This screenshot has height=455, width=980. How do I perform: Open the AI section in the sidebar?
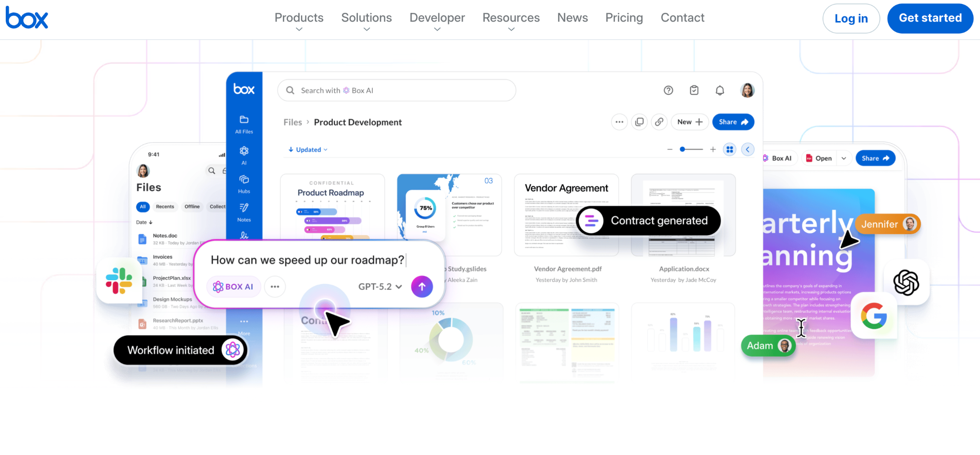pos(244,155)
